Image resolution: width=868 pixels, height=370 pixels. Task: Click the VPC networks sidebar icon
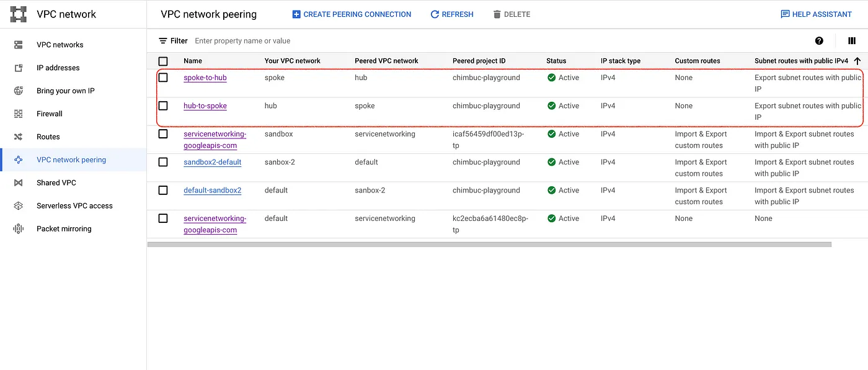coord(19,45)
